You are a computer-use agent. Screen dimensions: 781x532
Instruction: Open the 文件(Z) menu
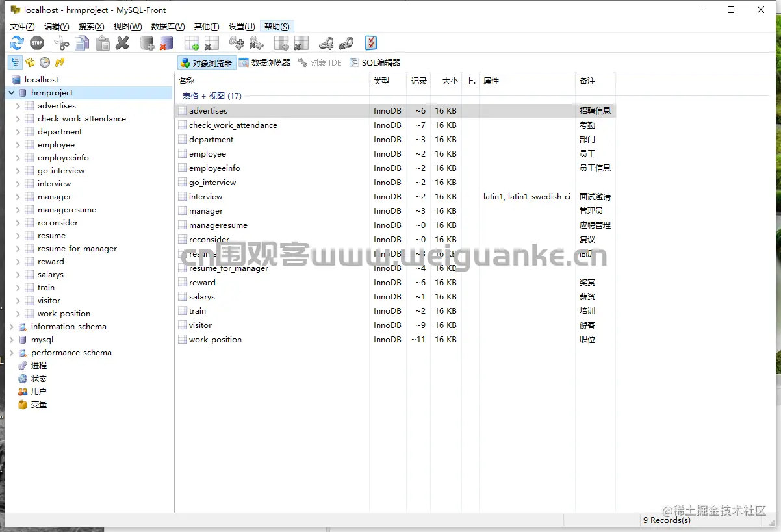pos(22,27)
